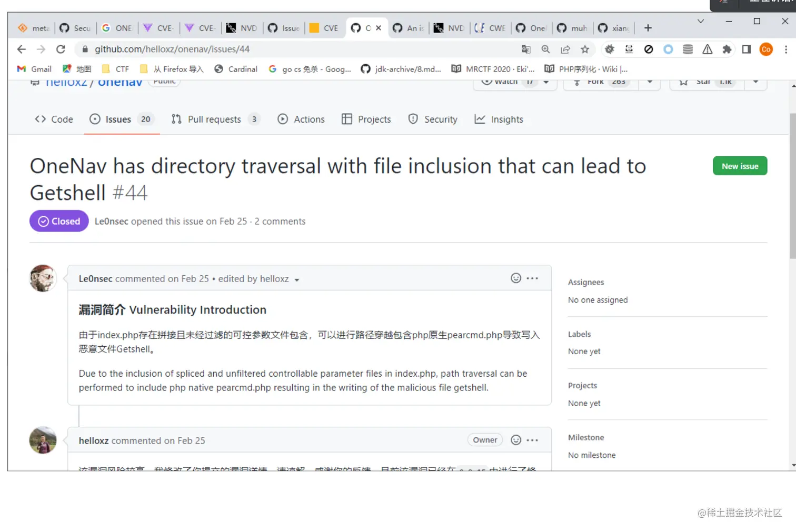Viewport: 796px width, 532px height.
Task: Click helloxz username in second comment
Action: 94,440
